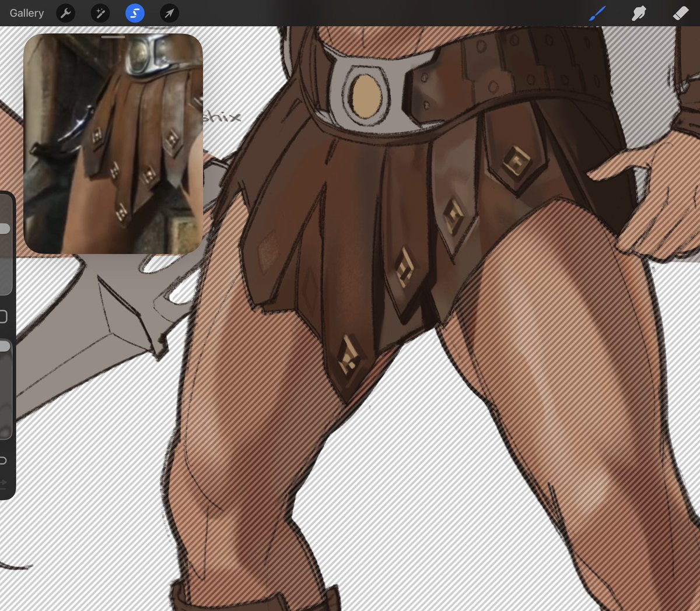Tap the reference image floating window
The image size is (700, 611).
[x=113, y=143]
